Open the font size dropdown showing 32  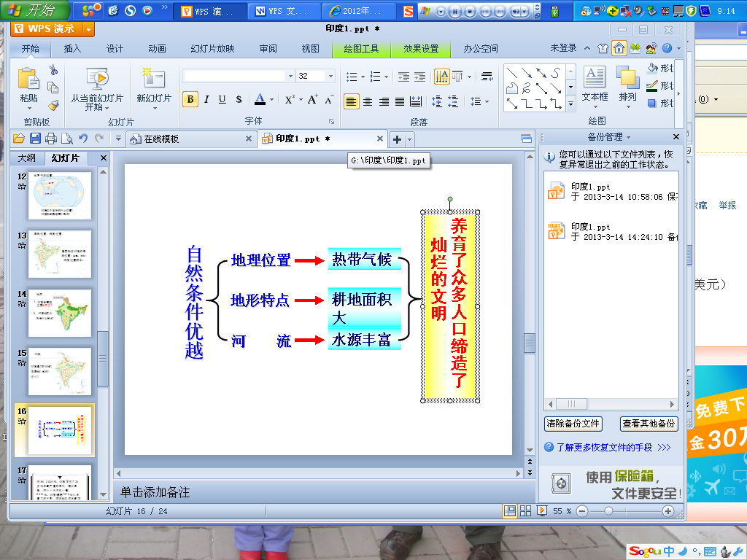(x=330, y=76)
